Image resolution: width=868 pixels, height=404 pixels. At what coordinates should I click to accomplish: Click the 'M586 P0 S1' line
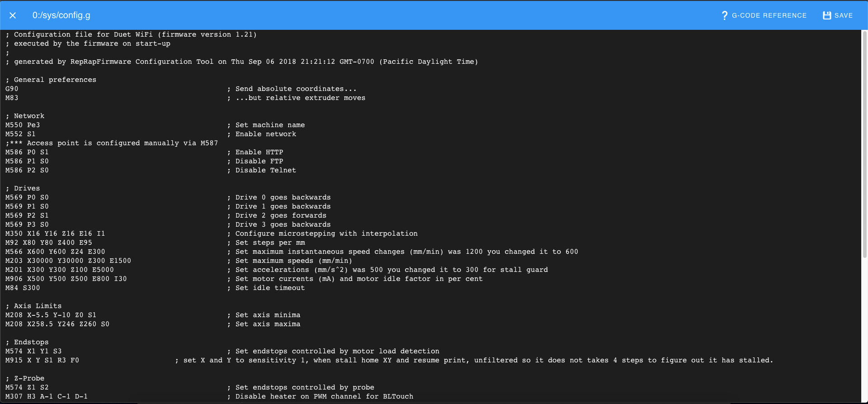27,152
